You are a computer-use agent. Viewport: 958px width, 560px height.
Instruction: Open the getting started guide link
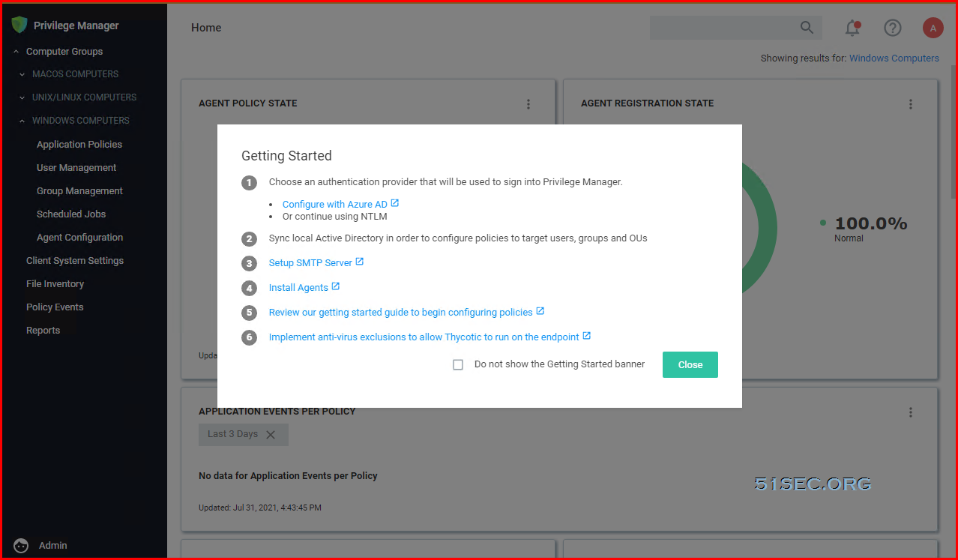click(x=401, y=313)
